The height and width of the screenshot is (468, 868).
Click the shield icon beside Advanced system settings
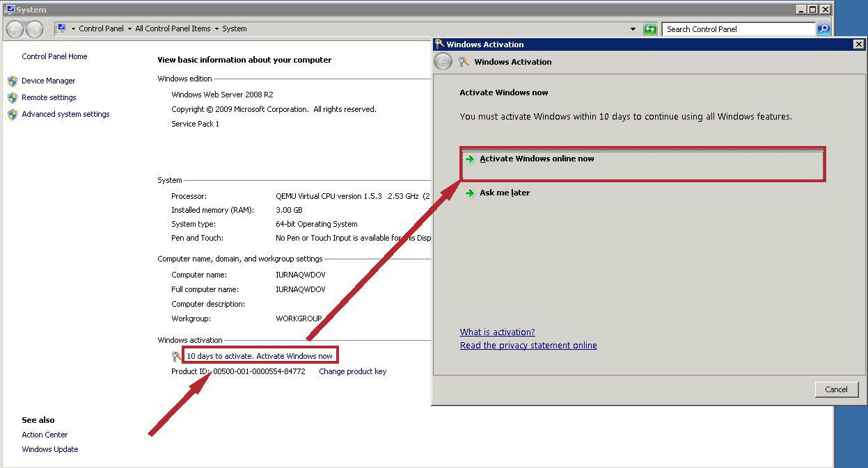(x=13, y=114)
